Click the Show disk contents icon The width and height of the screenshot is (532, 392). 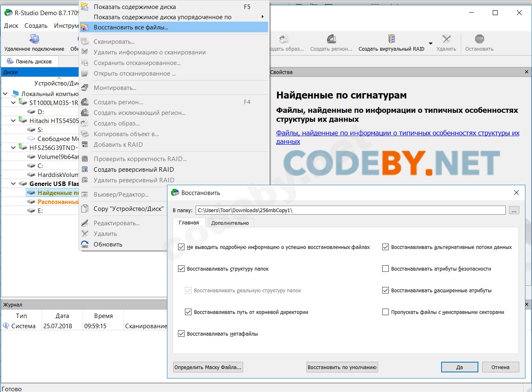85,7
